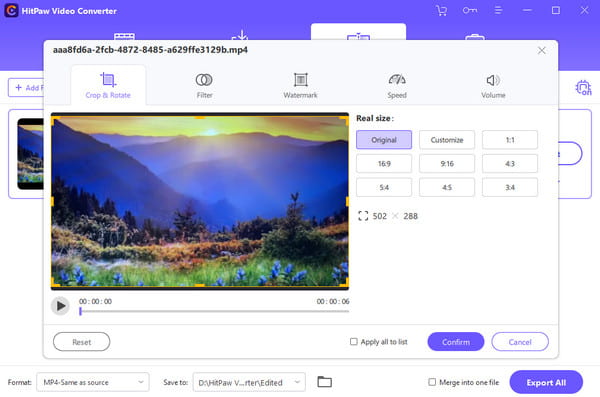Open the Download tab in main window
The height and width of the screenshot is (397, 600).
(240, 34)
